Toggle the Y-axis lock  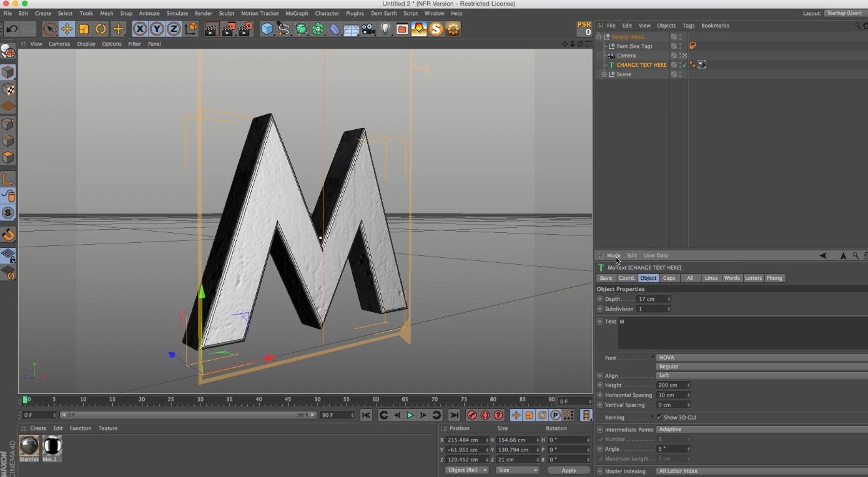157,29
